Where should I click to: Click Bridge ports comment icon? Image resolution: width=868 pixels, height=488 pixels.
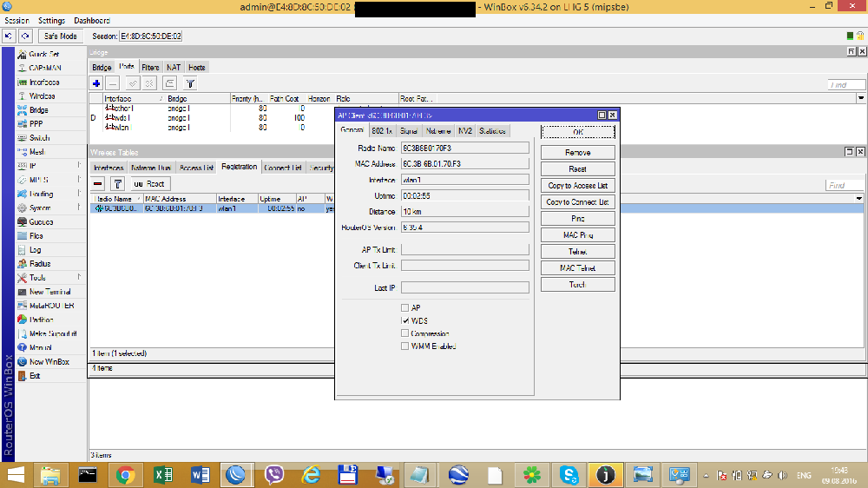coord(169,83)
